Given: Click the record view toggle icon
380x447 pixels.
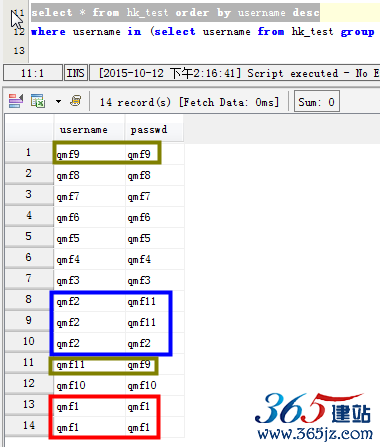Looking at the screenshot, I should point(16,101).
